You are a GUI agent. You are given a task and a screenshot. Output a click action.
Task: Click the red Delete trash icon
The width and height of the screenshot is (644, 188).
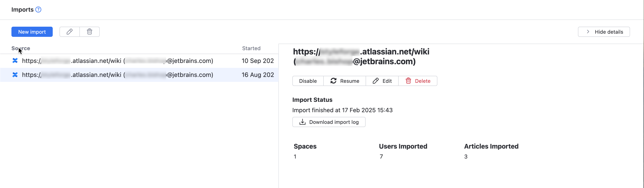(408, 81)
